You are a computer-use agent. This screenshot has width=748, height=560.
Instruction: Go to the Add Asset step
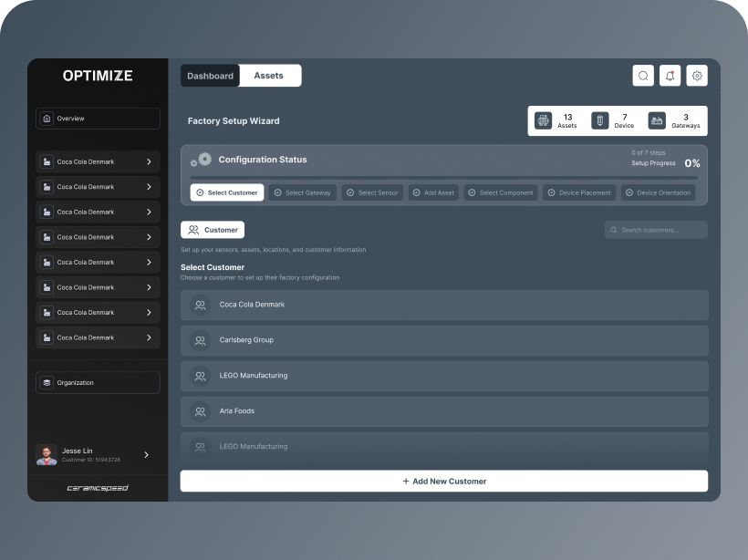coord(433,192)
